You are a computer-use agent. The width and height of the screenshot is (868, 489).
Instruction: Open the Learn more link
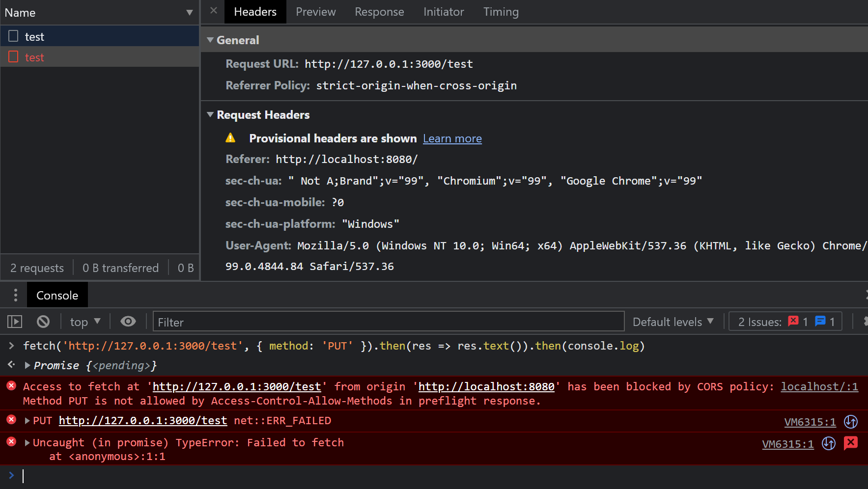coord(452,139)
